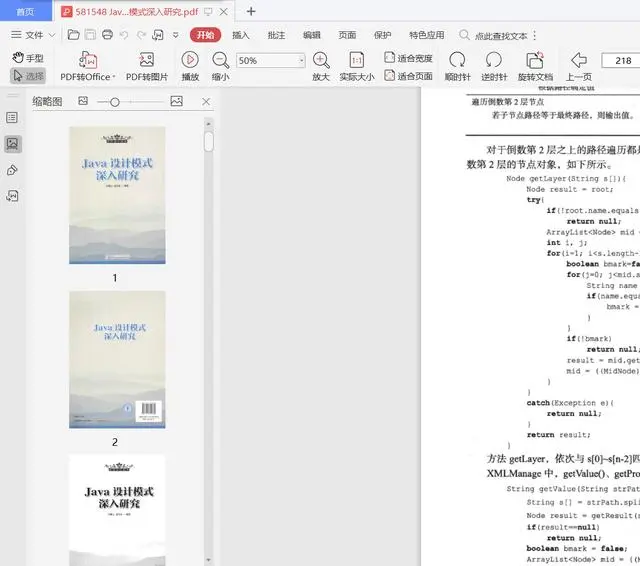Open the fourth left sidebar panel icon
Screen dimensions: 640x566
click(x=12, y=196)
